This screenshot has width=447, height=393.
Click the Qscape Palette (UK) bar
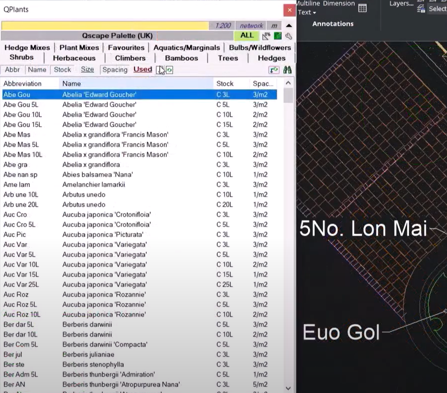point(117,36)
